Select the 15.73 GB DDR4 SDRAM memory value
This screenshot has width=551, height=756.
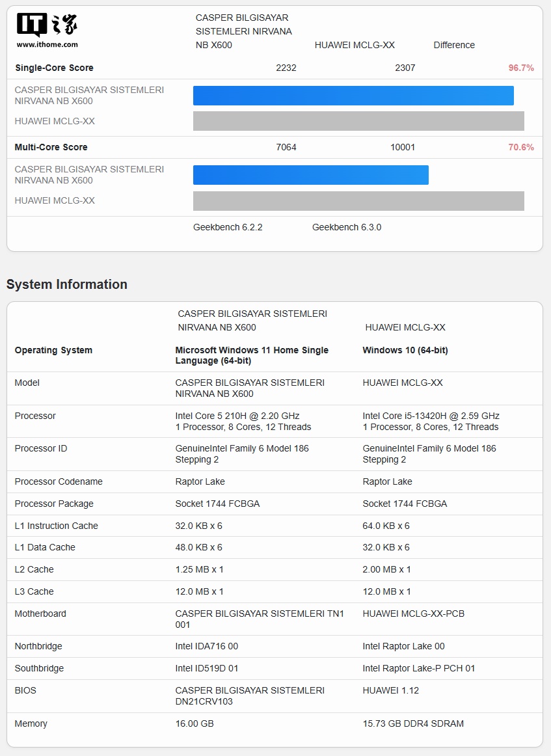(x=413, y=723)
